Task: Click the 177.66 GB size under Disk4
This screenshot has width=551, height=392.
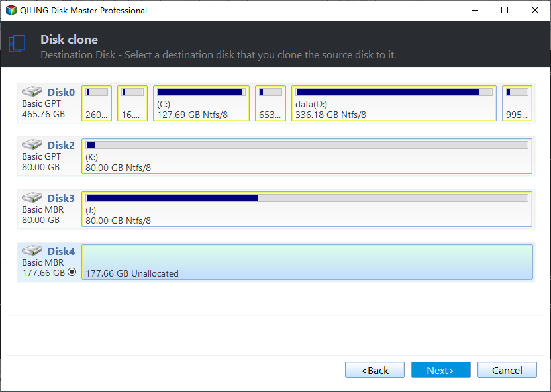Action: pyautogui.click(x=43, y=273)
